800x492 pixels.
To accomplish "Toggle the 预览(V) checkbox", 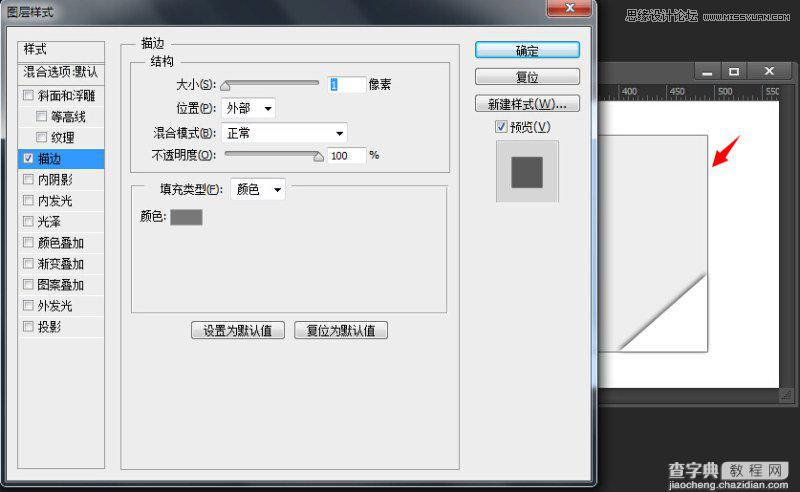I will point(501,127).
